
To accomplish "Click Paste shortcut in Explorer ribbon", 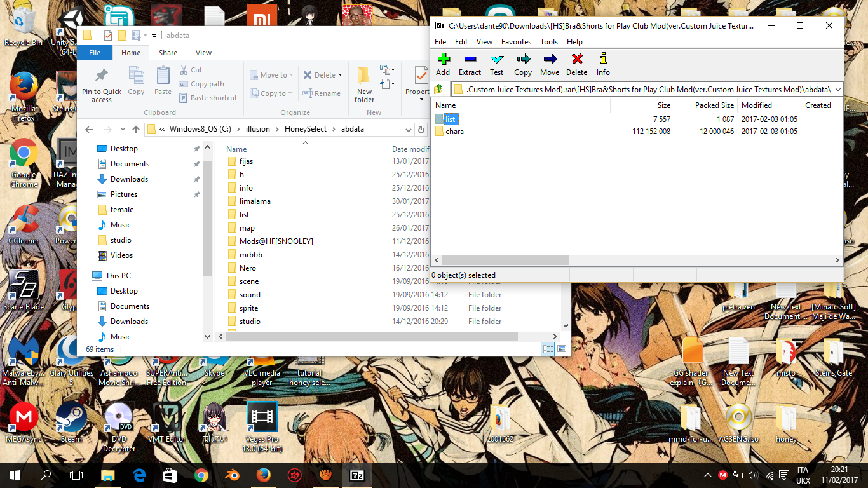I will tap(208, 98).
